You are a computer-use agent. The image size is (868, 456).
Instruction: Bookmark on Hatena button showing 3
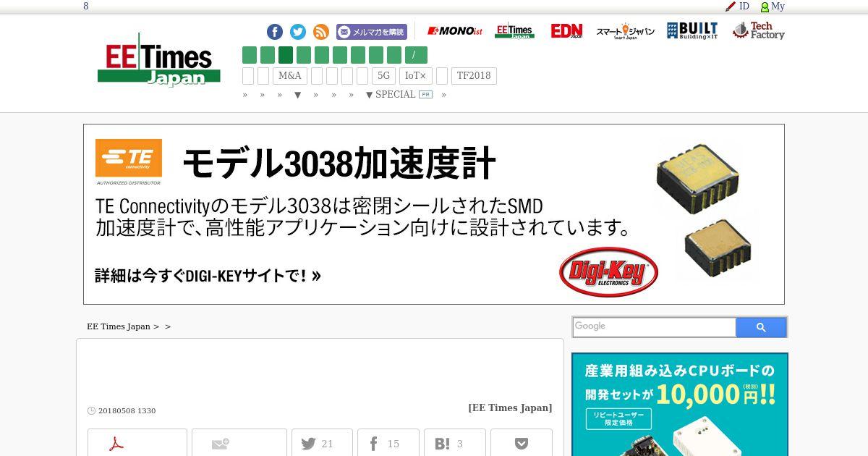[455, 443]
